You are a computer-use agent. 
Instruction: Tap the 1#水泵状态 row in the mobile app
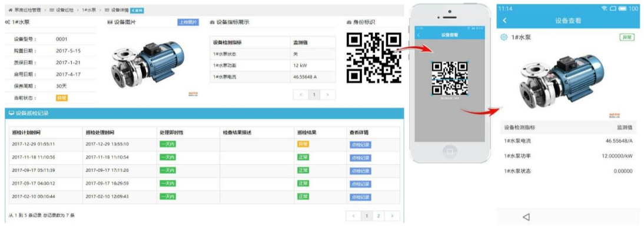(x=569, y=171)
